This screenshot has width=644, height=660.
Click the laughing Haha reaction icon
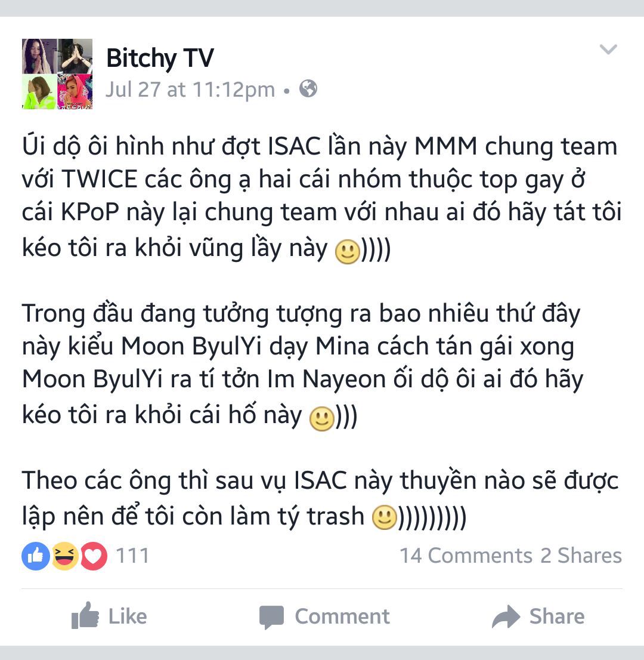[65, 556]
